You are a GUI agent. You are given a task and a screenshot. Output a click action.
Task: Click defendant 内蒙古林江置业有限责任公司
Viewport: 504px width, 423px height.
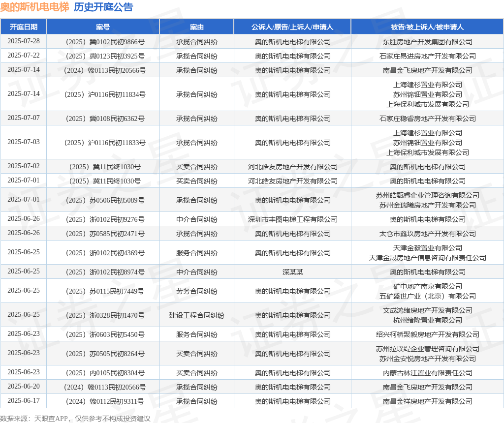click(x=428, y=373)
